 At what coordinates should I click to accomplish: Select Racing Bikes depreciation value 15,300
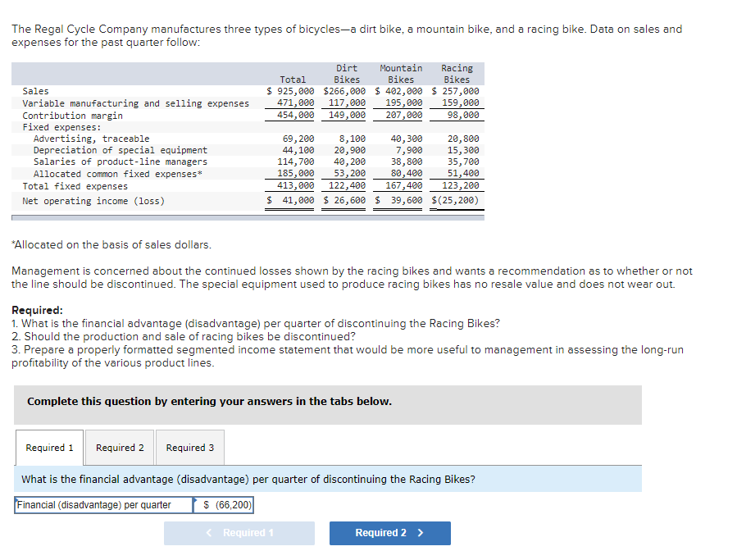click(463, 150)
